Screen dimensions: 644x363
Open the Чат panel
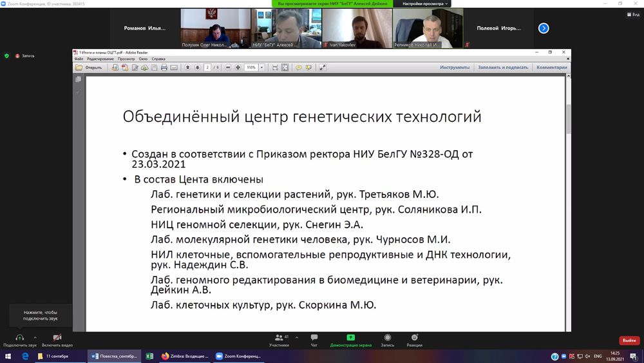[x=314, y=340]
